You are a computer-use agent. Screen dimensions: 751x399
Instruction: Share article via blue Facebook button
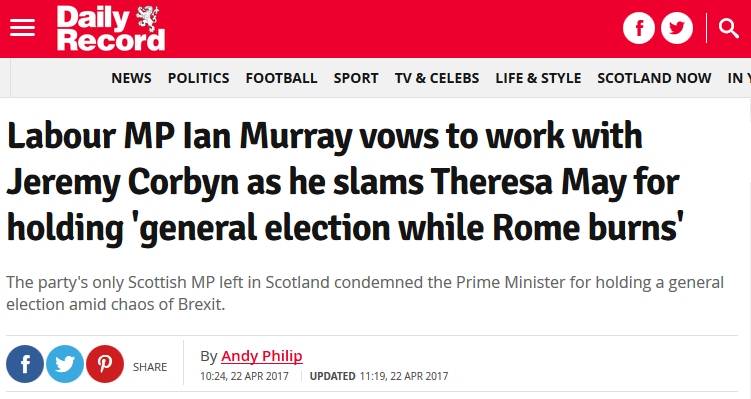point(25,364)
